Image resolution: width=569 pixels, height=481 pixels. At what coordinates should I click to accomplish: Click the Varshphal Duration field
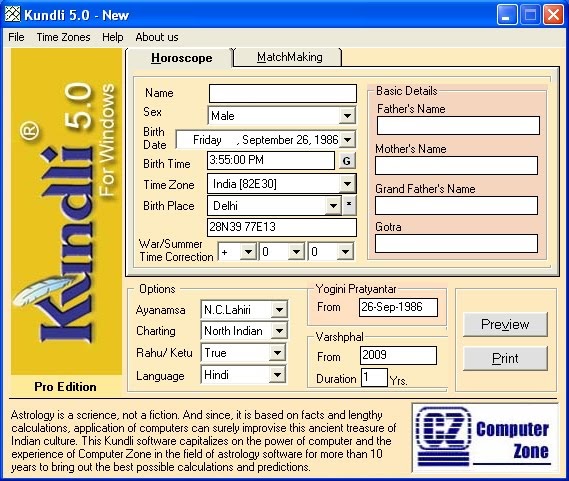point(374,378)
